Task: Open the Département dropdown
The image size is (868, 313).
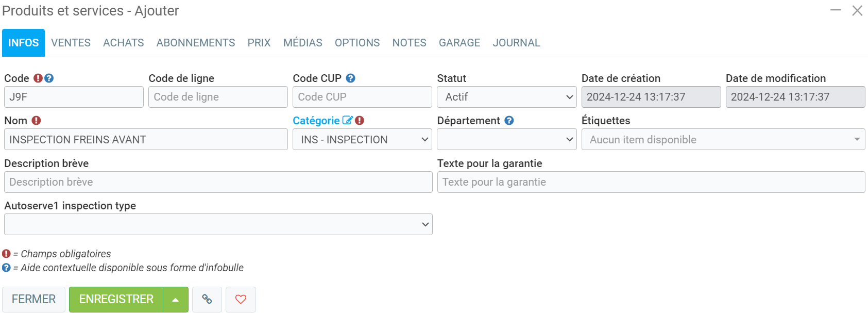Action: pos(506,140)
